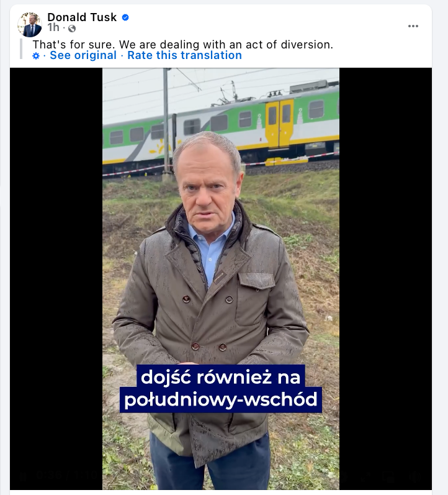Image resolution: width=448 pixels, height=495 pixels.
Task: Open the video quality settings gear
Action: coord(344,476)
